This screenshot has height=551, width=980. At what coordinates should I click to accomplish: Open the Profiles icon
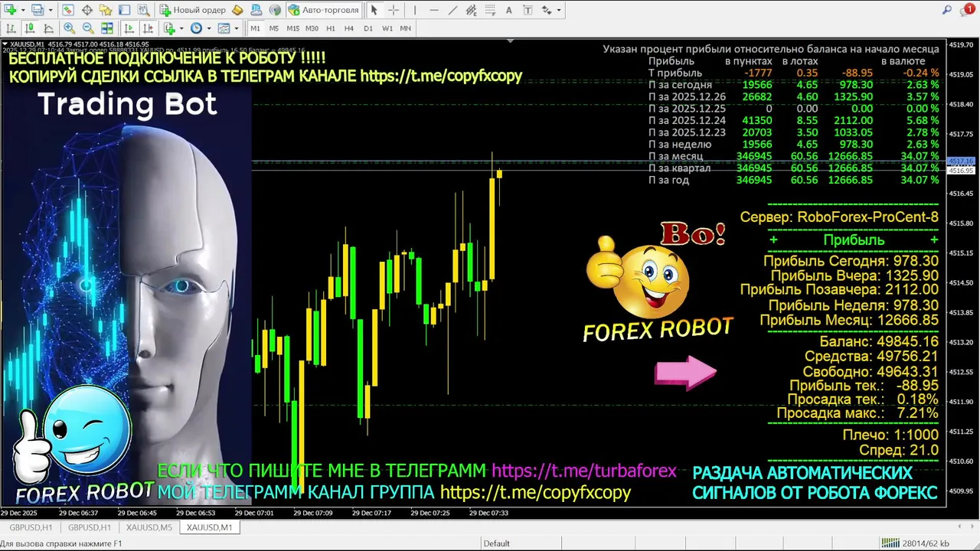click(x=38, y=10)
